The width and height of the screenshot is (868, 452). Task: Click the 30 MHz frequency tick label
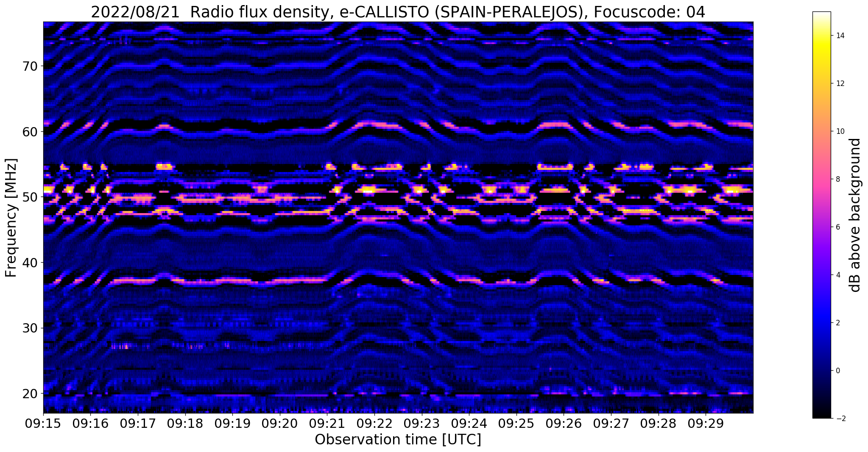click(x=30, y=328)
